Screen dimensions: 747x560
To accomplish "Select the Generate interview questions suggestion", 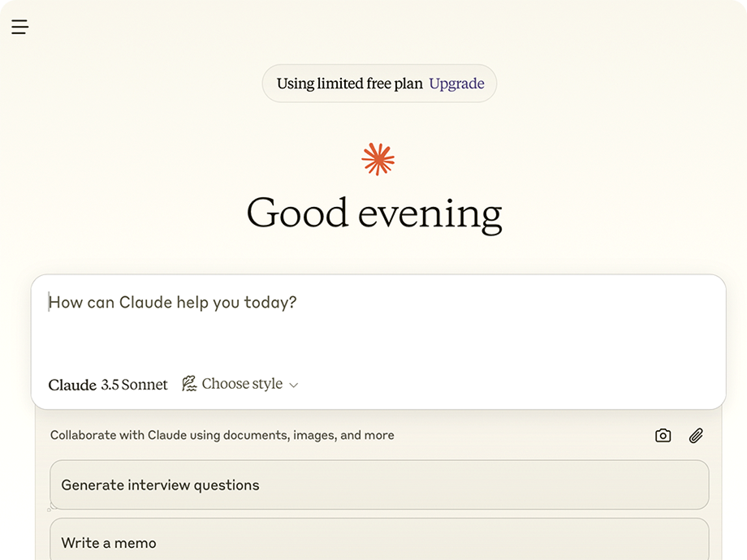I will pyautogui.click(x=379, y=485).
